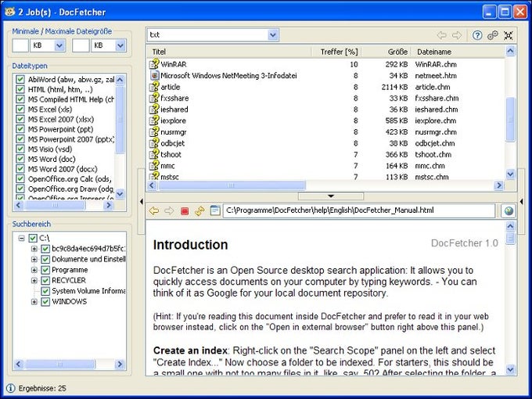Click the maximum file size input field

(81, 45)
